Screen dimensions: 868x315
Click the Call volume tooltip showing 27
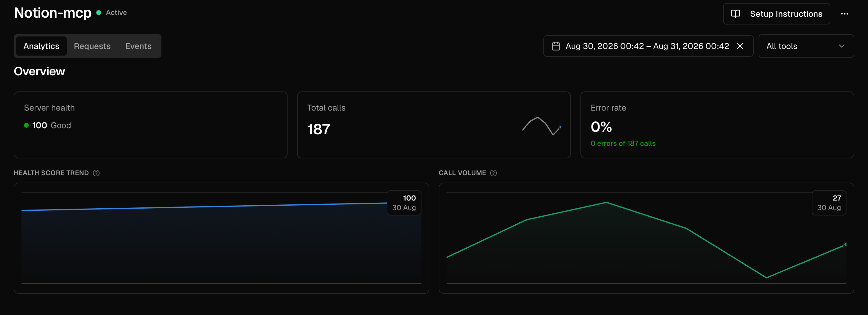829,203
